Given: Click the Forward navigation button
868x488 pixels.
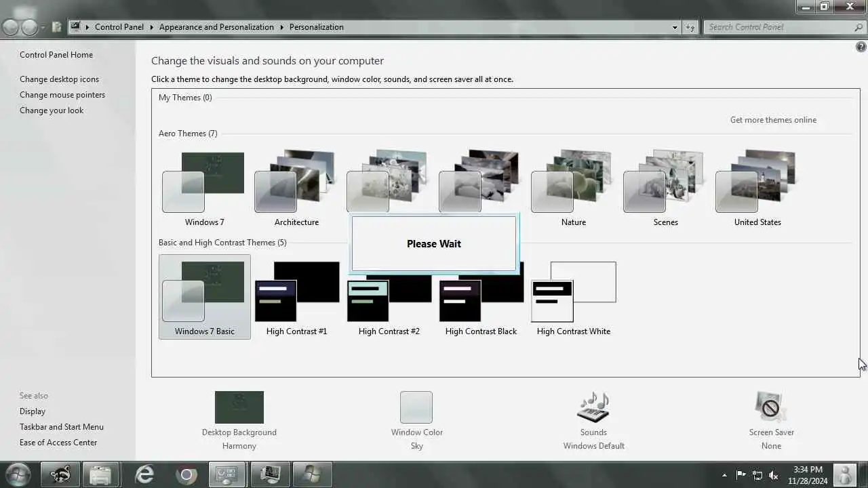Looking at the screenshot, I should coord(29,27).
